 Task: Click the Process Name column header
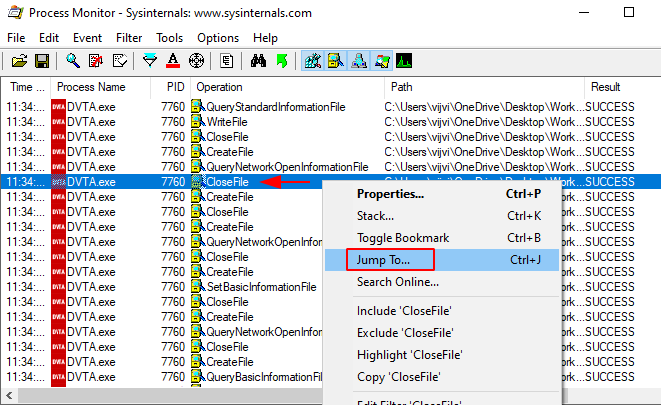click(100, 87)
